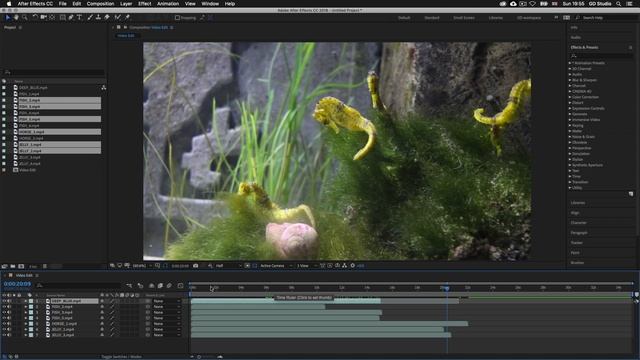Open the Composition menu
Image resolution: width=640 pixels, height=360 pixels.
[100, 4]
